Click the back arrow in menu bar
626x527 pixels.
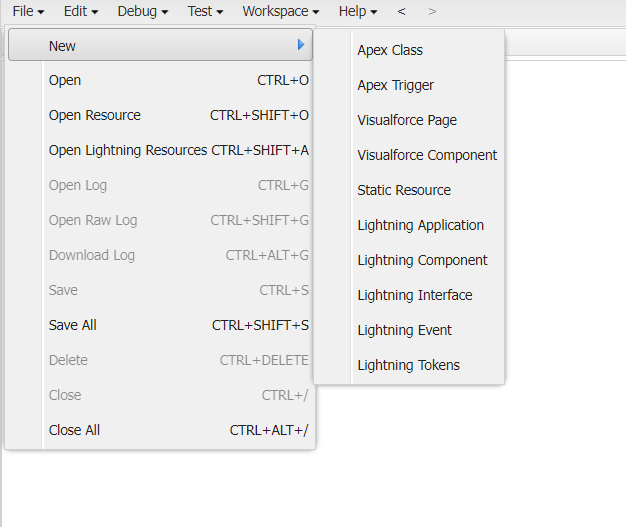[401, 11]
